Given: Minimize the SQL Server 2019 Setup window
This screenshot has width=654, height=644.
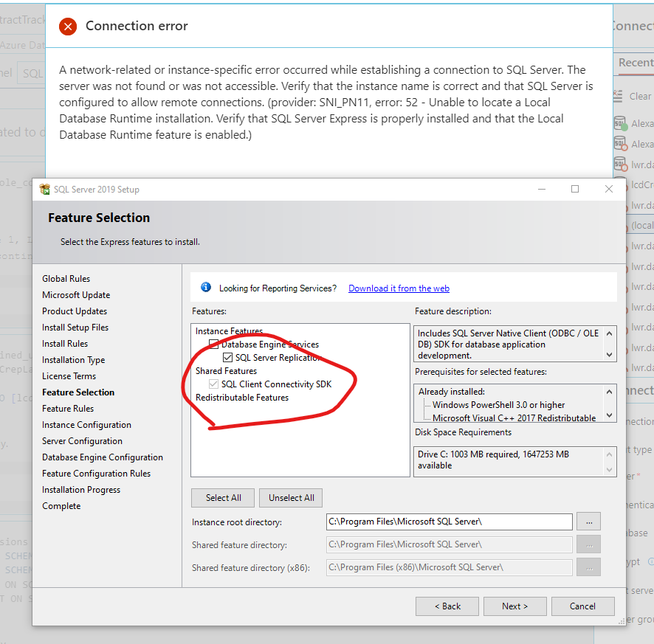Looking at the screenshot, I should click(x=541, y=190).
